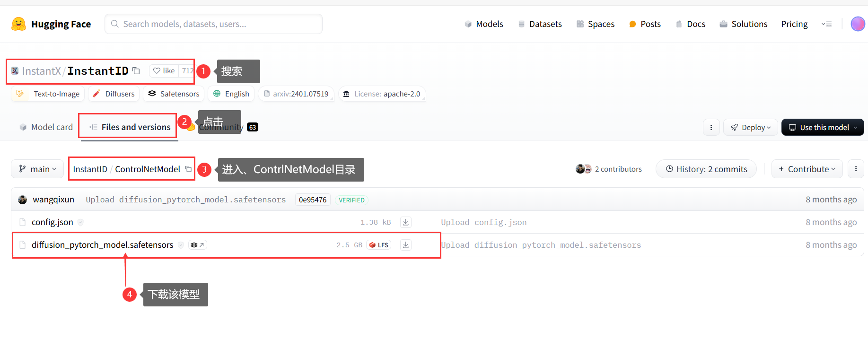Open the three-dot menu next to Deploy

tap(711, 127)
